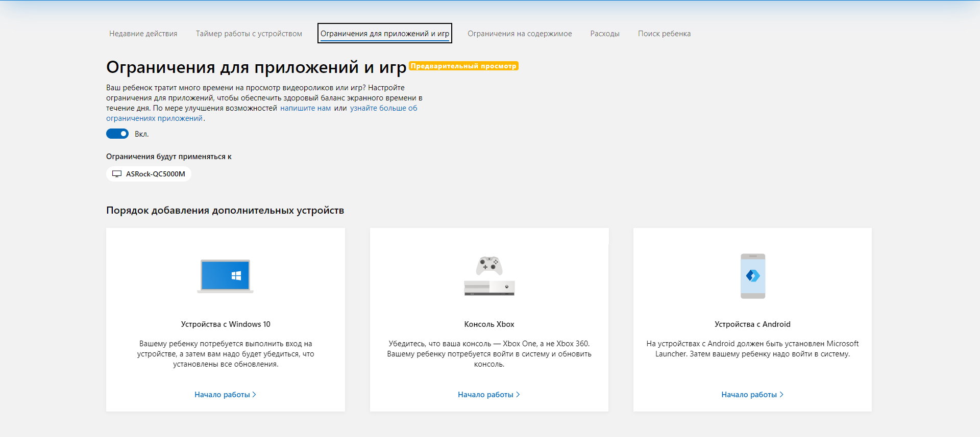Viewport: 980px width, 437px height.
Task: Turn off the Вкл. restrictions toggle
Action: pos(117,134)
